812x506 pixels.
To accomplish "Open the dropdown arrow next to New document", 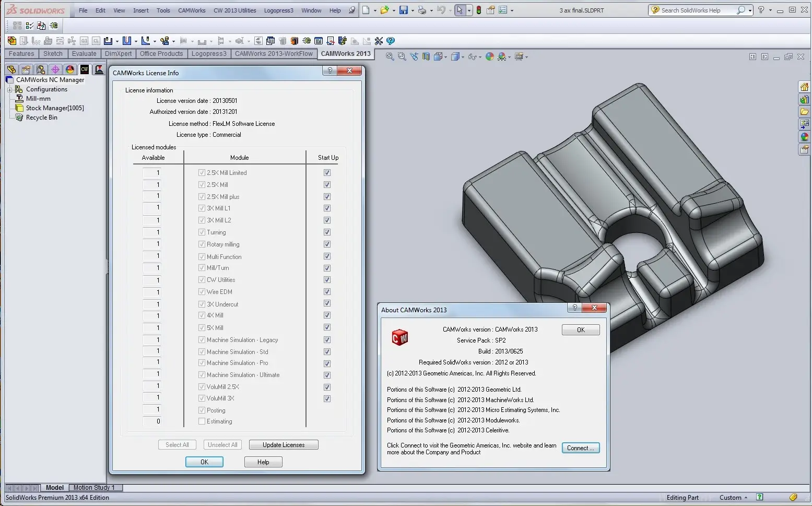I will [375, 10].
